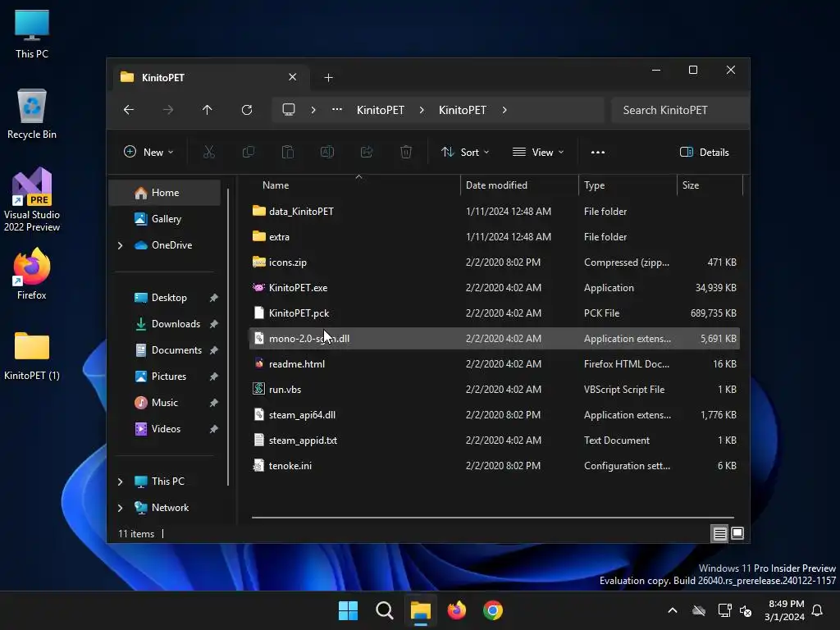Click the Delete trash icon
The height and width of the screenshot is (630, 840).
click(x=406, y=152)
